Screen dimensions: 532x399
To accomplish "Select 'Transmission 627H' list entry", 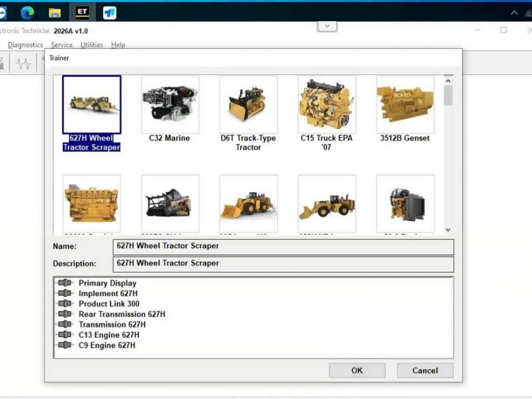I will click(x=112, y=325).
